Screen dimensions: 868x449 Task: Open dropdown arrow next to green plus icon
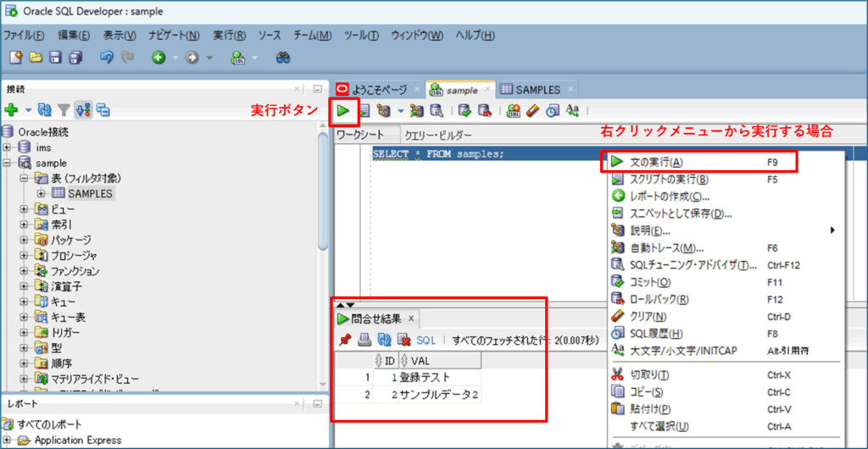[x=27, y=110]
